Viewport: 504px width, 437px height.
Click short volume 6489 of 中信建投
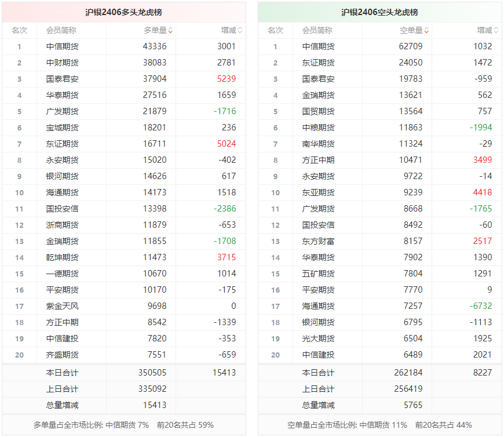pos(413,355)
